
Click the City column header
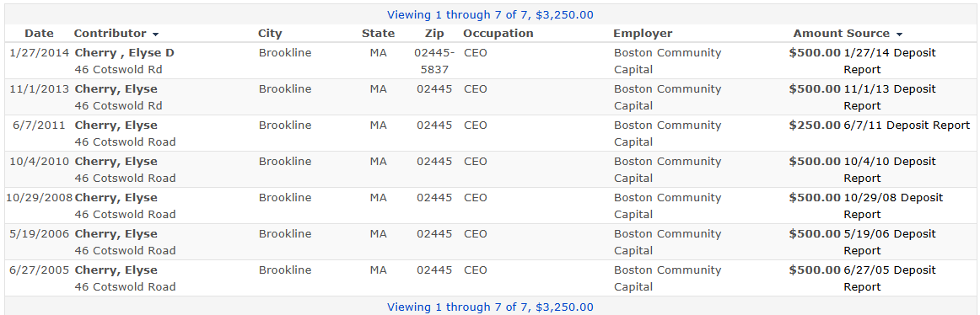270,34
